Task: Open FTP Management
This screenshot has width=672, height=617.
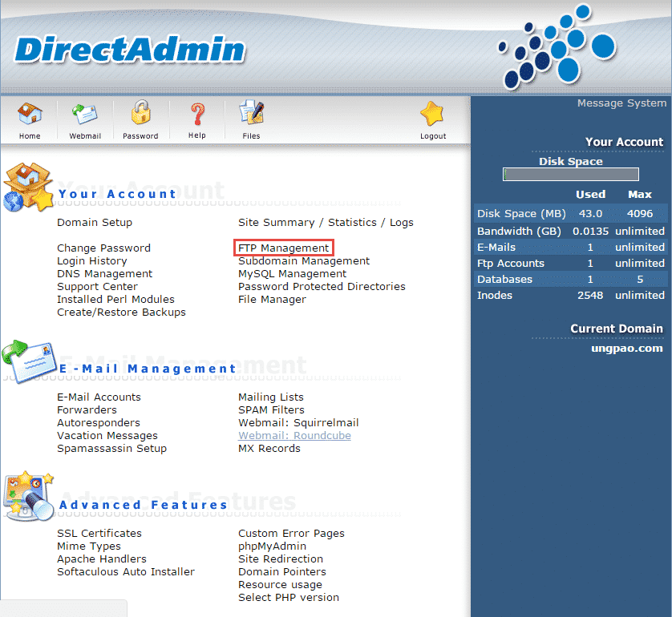Action: click(284, 248)
